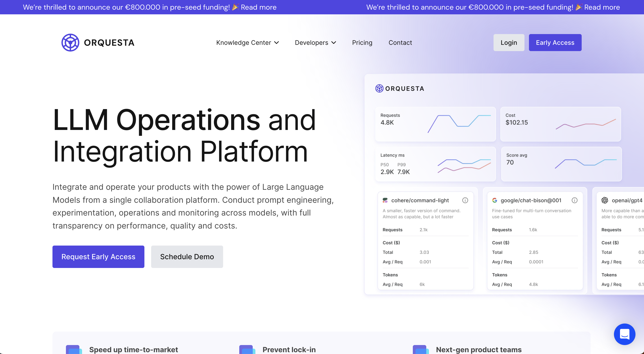Expand the Knowledge Center chevron
The image size is (644, 354).
click(276, 43)
